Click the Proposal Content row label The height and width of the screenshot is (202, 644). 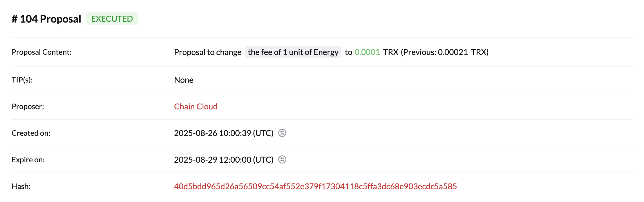(x=41, y=52)
